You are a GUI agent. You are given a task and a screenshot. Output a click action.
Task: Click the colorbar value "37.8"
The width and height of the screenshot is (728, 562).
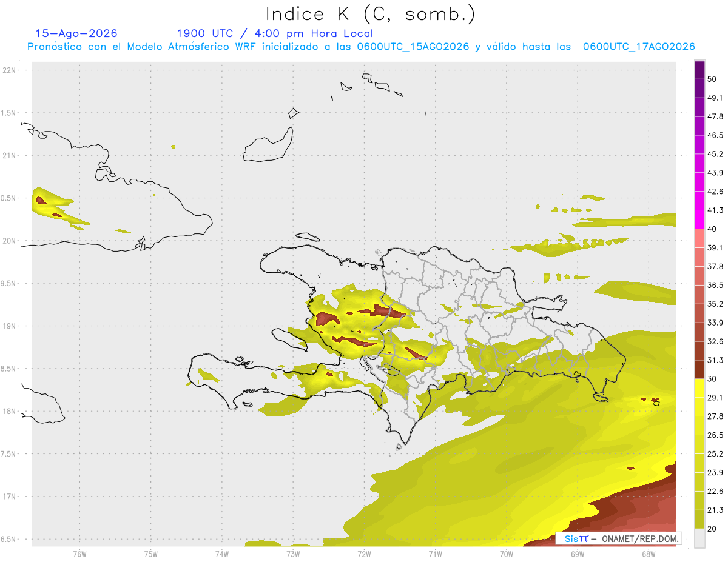point(715,266)
